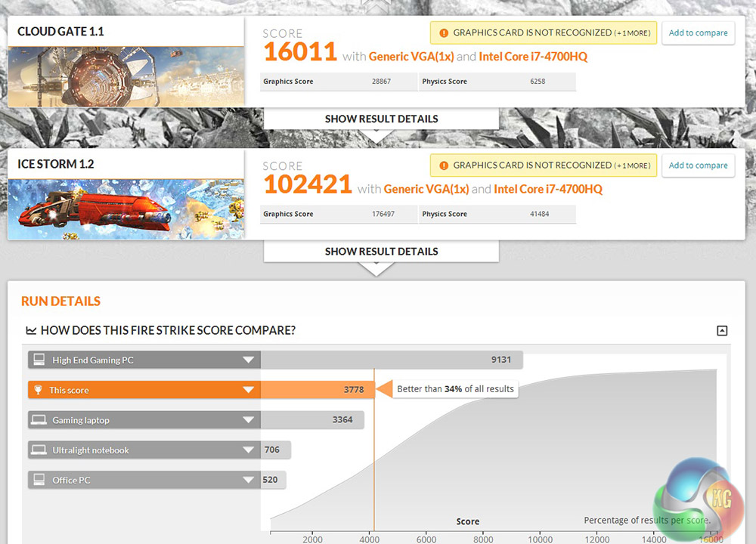
Task: Click the Cloud Gate score 16011
Action: [x=300, y=51]
